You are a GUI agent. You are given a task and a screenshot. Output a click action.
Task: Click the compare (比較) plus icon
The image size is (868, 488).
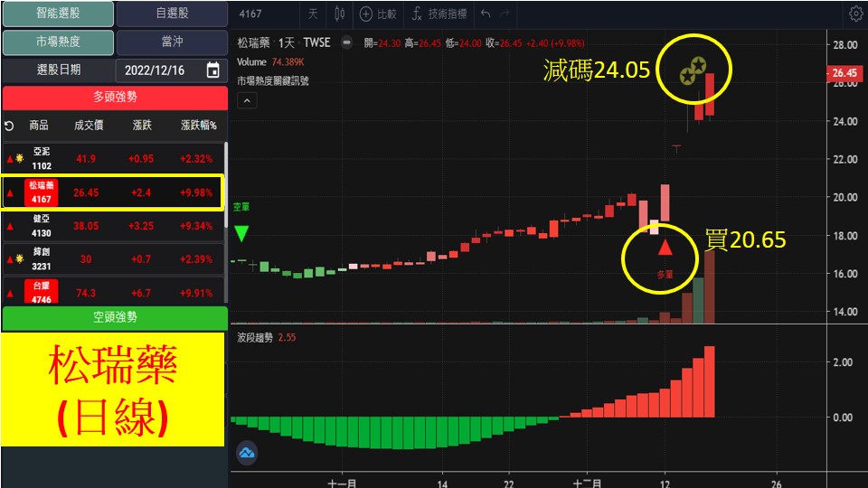[366, 14]
